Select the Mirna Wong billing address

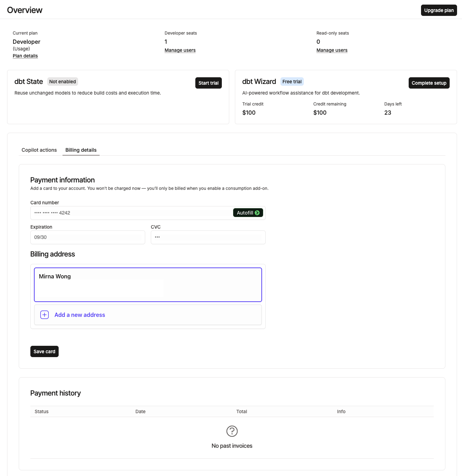coord(148,285)
